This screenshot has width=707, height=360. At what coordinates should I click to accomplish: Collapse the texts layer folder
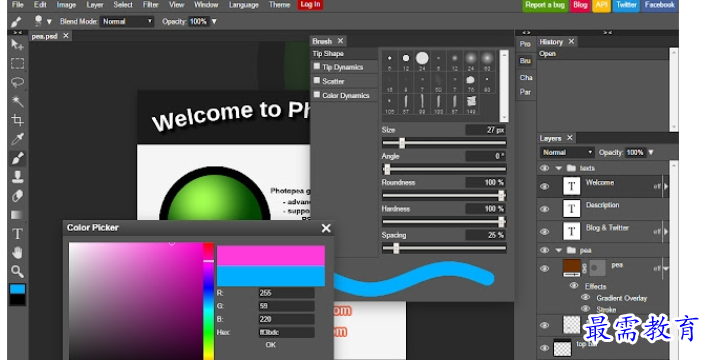point(559,168)
